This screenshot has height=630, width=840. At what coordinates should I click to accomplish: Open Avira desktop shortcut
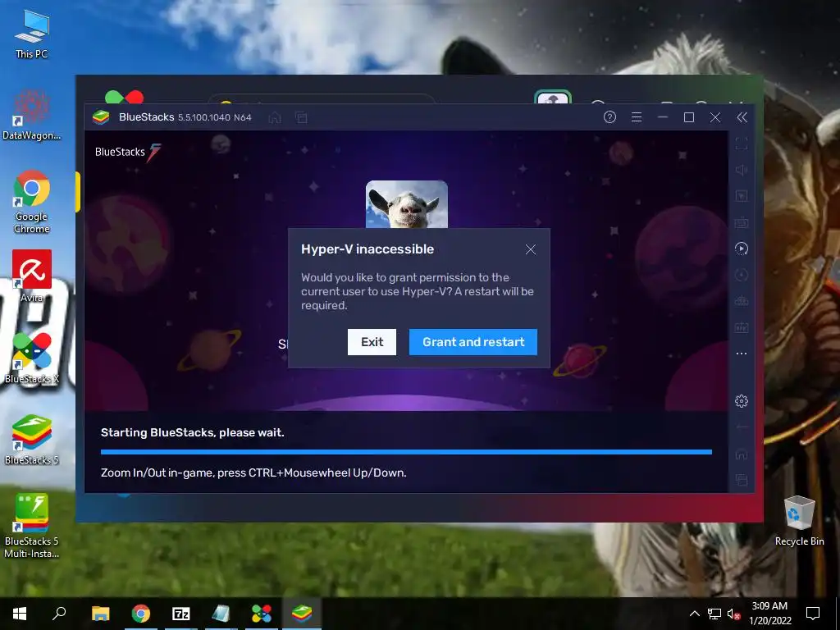(32, 276)
